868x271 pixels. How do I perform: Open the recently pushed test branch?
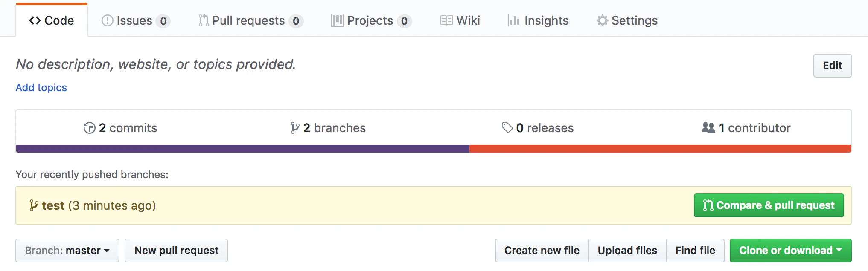tap(53, 205)
